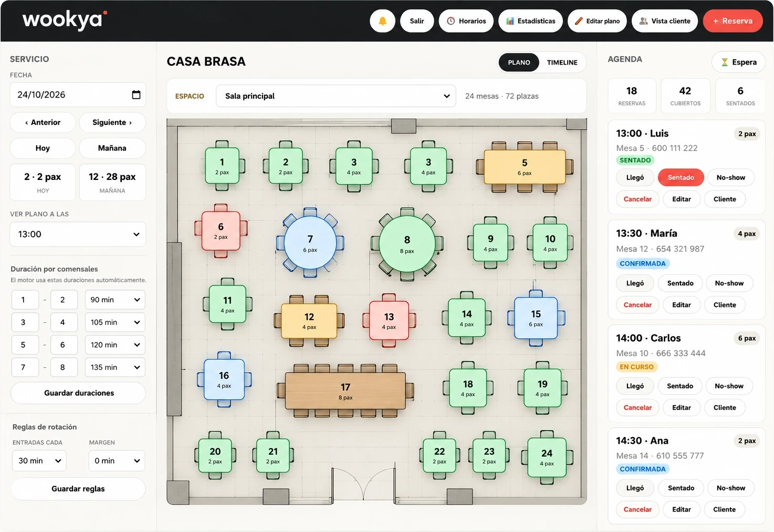774x532 pixels.
Task: Click the date field showing 24/10/2026
Action: [78, 94]
